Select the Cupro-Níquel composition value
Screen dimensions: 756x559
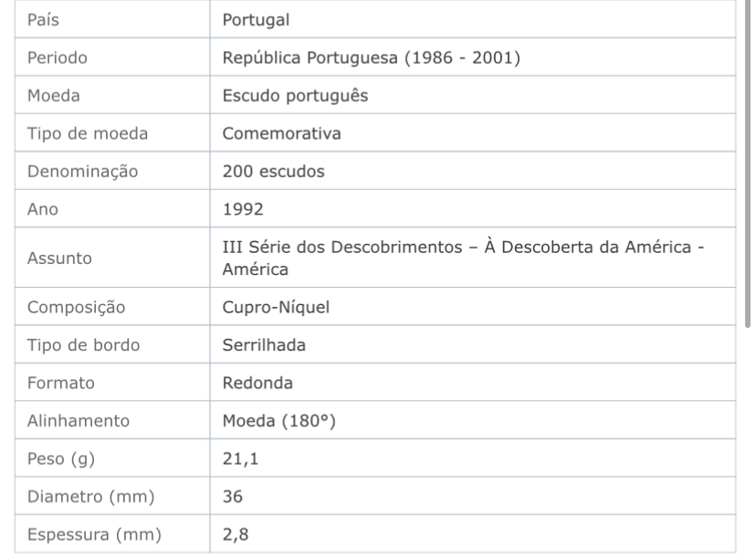click(276, 307)
